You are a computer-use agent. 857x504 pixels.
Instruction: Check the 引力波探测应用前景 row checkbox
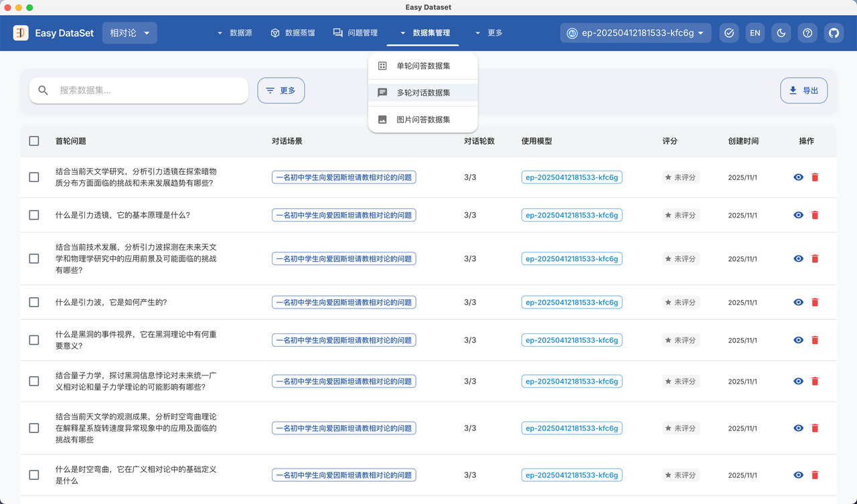coord(34,258)
